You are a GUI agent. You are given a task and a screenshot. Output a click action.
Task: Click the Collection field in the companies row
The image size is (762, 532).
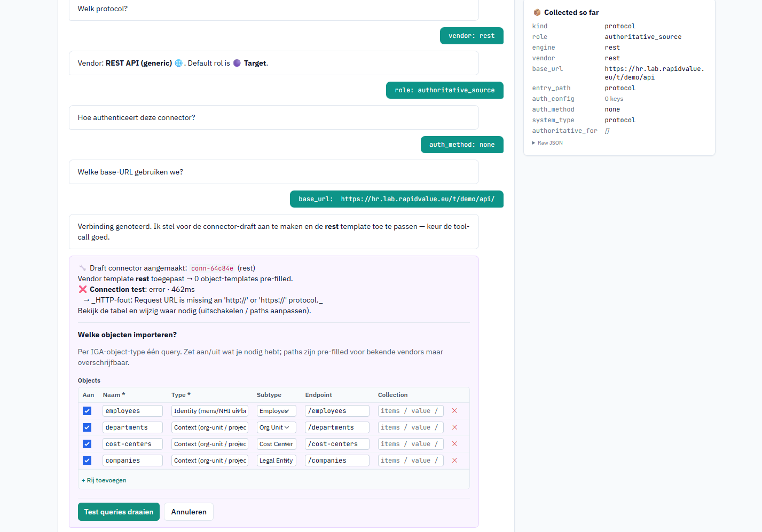tap(411, 460)
